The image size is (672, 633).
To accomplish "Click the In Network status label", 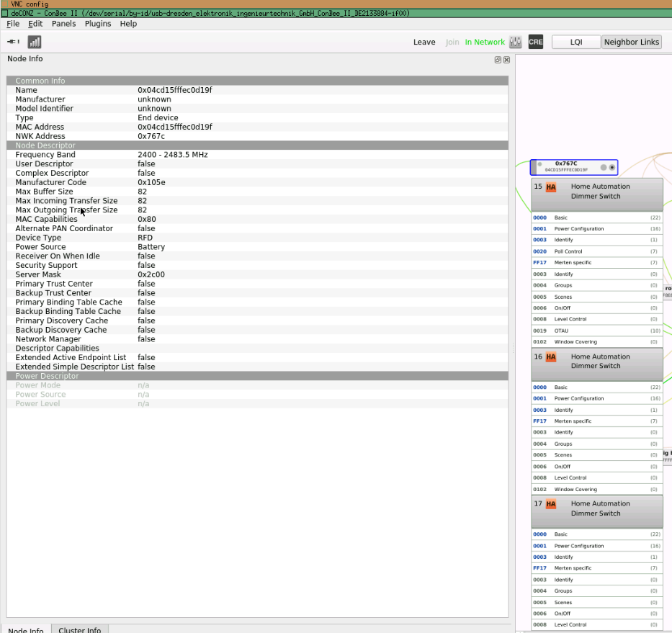I will [485, 42].
